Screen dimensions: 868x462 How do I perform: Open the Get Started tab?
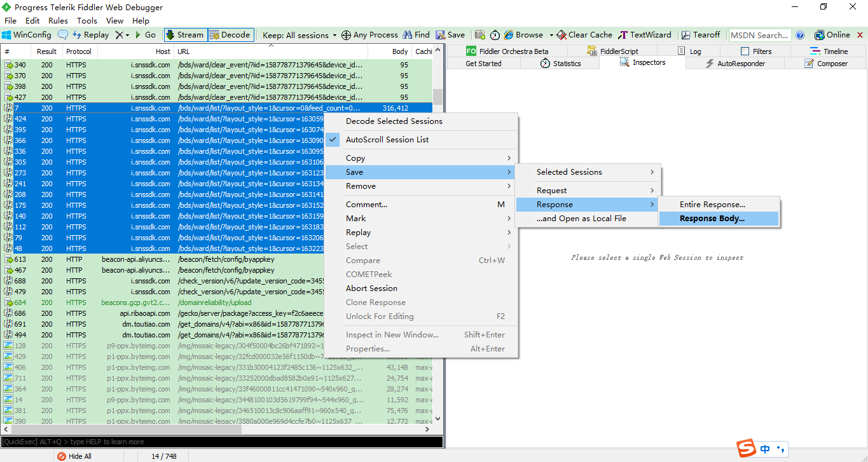point(483,64)
